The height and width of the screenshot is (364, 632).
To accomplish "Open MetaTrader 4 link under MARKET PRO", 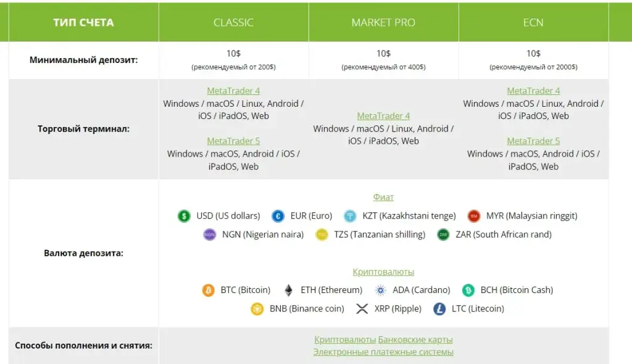I will point(383,116).
